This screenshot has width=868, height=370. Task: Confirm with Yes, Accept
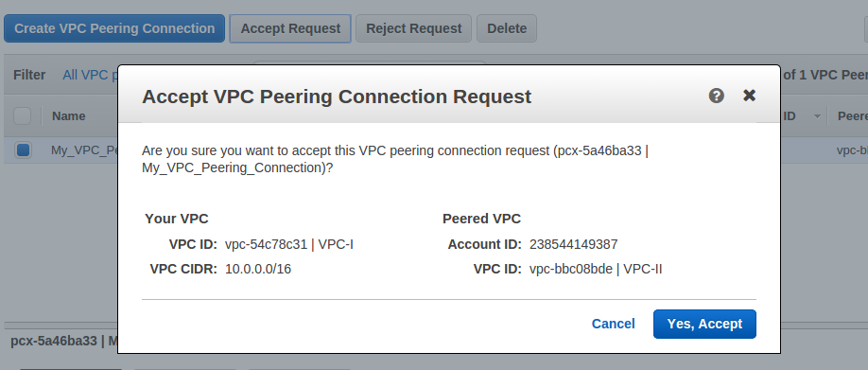click(704, 324)
